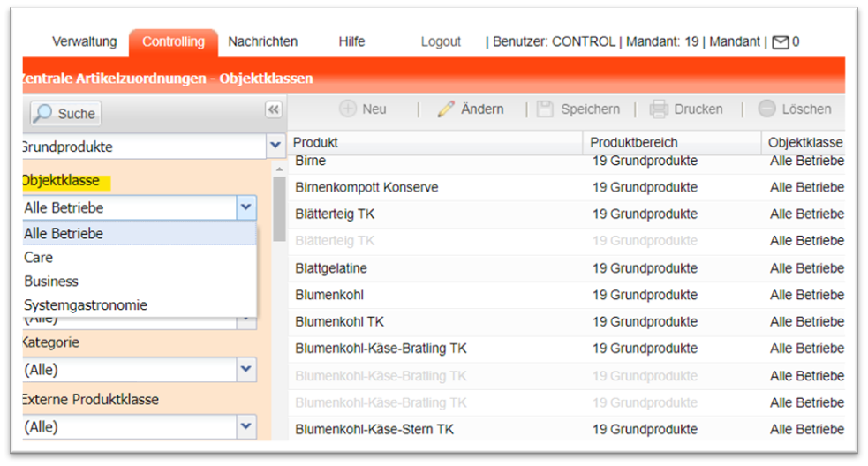Image resolution: width=868 pixels, height=466 pixels.
Task: Click the Löschen minus icon
Action: click(x=766, y=109)
